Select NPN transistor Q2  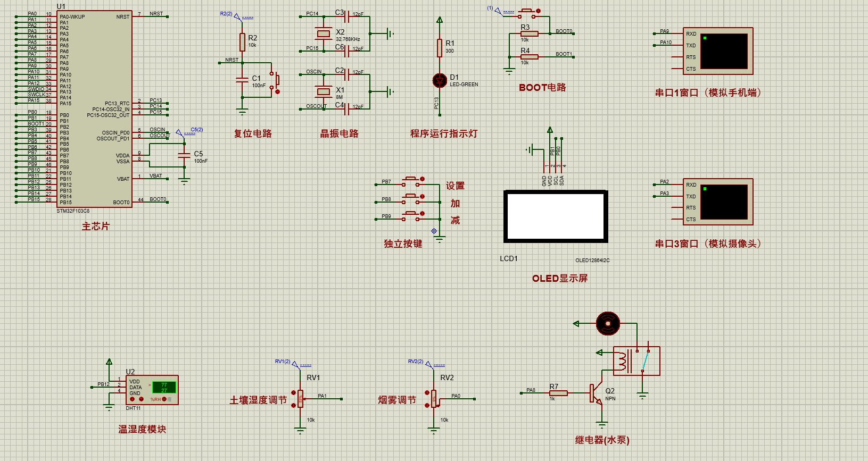pyautogui.click(x=596, y=394)
